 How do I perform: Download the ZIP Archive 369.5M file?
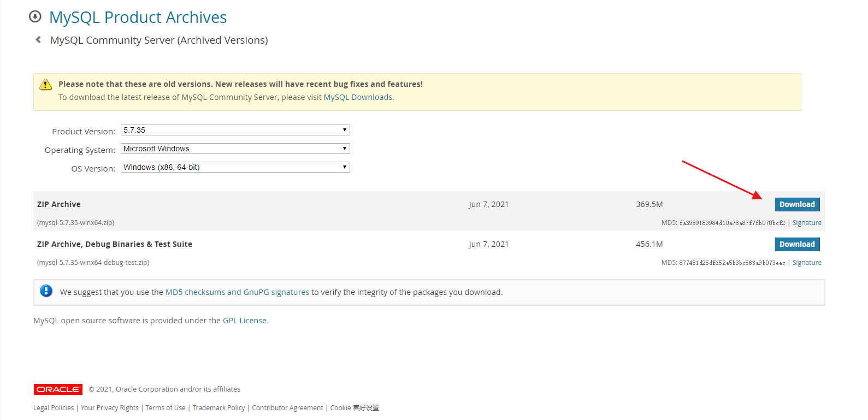tap(797, 204)
